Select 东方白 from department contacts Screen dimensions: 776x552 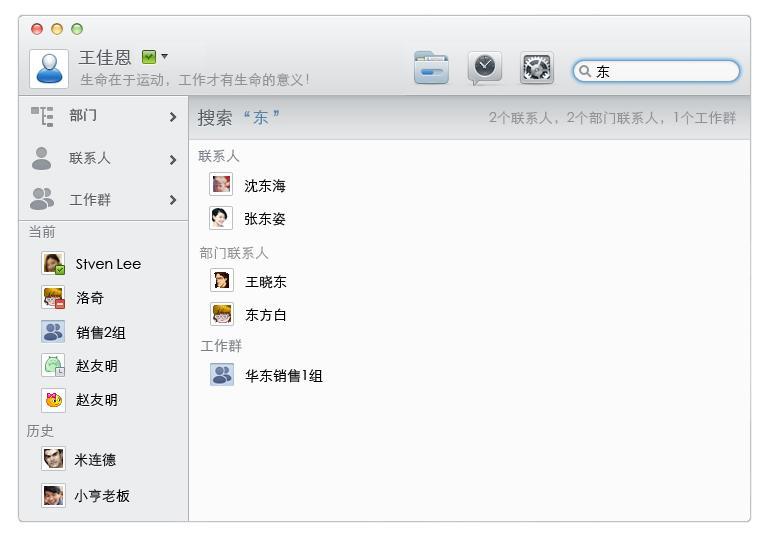coord(265,315)
